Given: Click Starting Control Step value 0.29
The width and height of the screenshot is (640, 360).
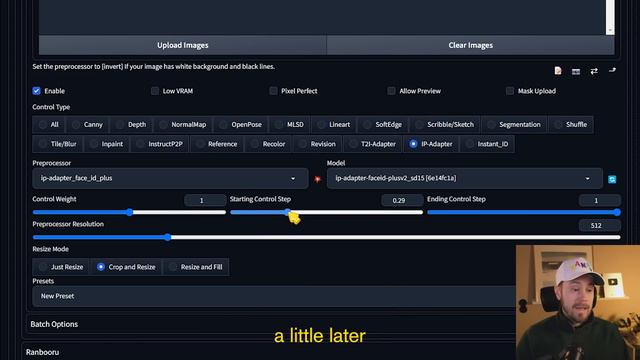Looking at the screenshot, I should click(402, 200).
